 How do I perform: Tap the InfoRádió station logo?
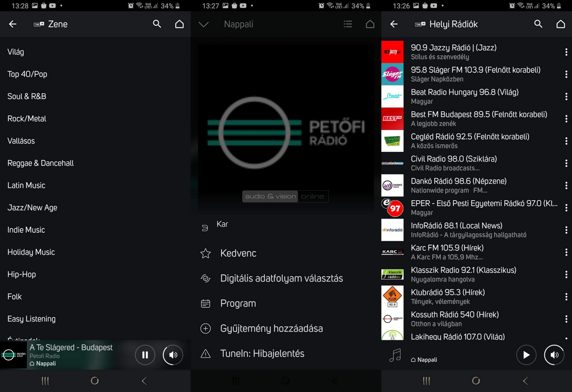[392, 230]
